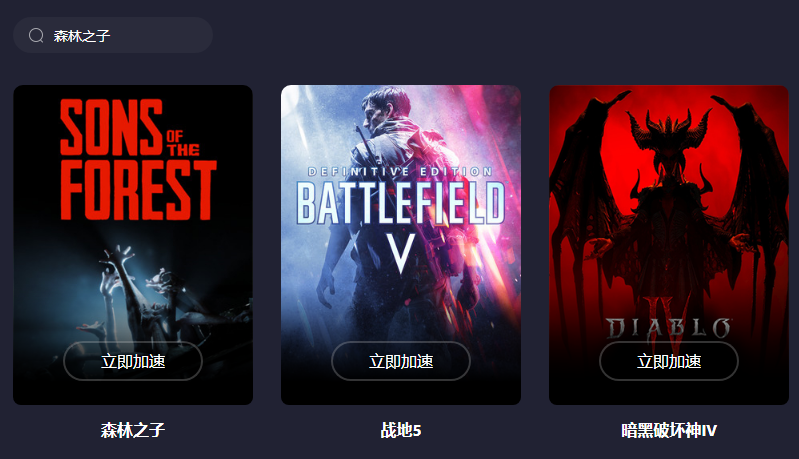Click the soldier's head on Battlefield cover
Viewport: 799px width, 459px height.
click(385, 109)
